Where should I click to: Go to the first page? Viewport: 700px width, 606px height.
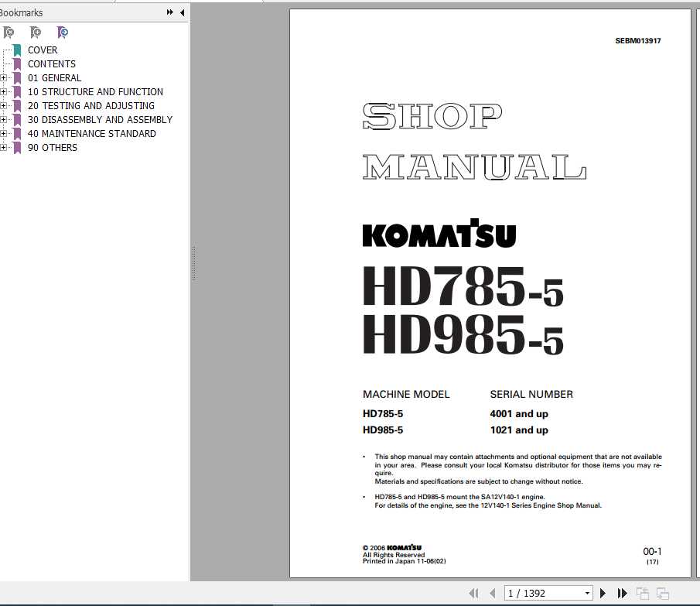pyautogui.click(x=473, y=593)
